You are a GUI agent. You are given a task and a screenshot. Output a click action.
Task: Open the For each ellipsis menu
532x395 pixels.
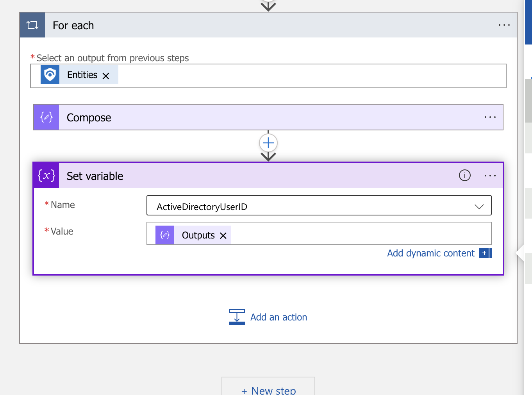coord(504,25)
